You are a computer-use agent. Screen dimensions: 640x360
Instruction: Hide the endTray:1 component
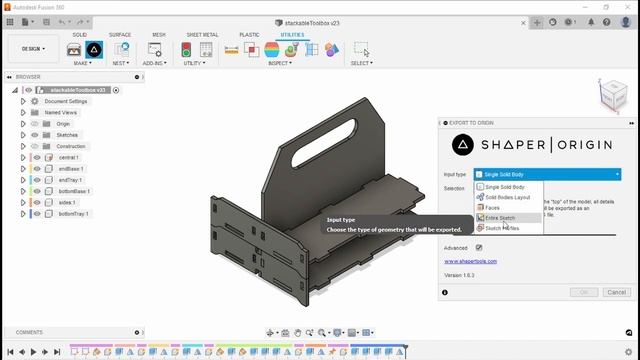pos(37,180)
